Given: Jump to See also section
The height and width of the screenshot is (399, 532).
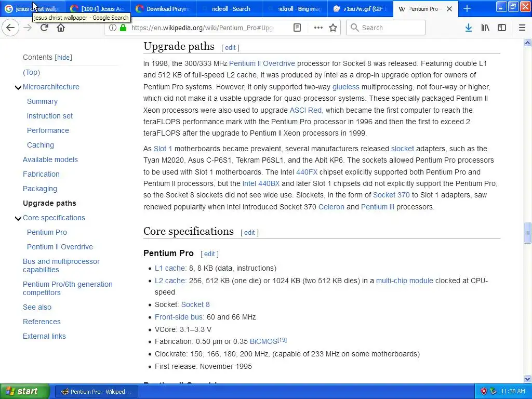Looking at the screenshot, I should click(x=37, y=308).
